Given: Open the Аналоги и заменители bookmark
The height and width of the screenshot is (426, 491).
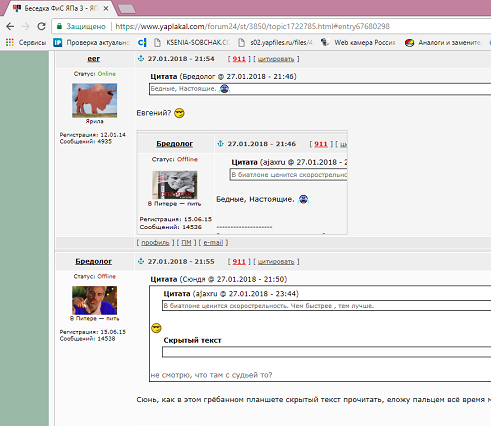Looking at the screenshot, I should 443,43.
